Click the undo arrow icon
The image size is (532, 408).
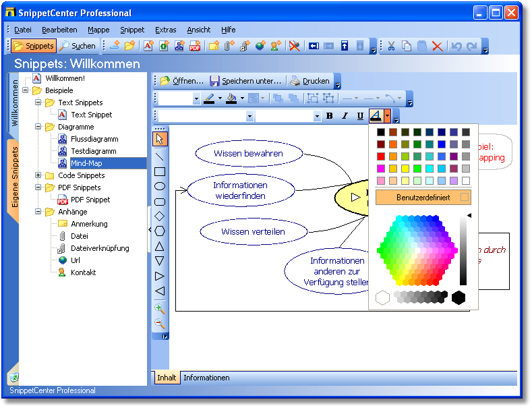(456, 46)
